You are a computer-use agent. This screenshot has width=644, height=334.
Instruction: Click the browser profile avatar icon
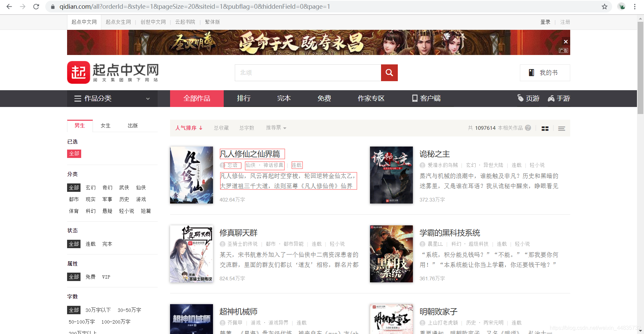(622, 6)
